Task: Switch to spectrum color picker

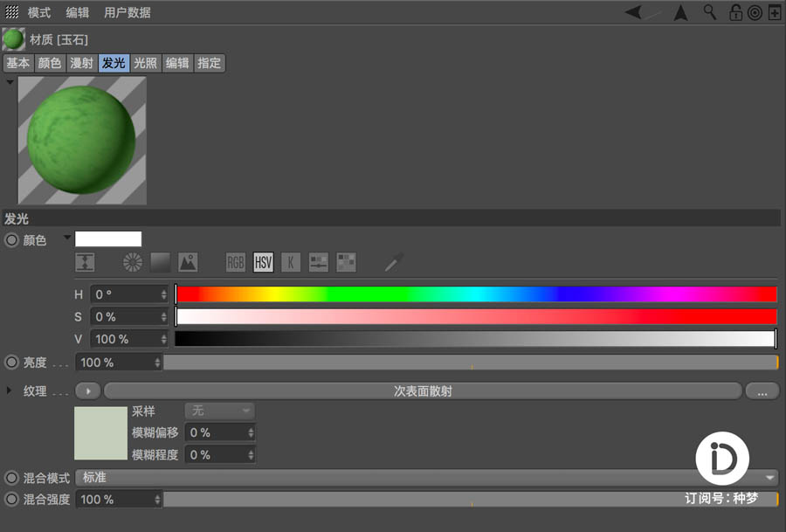Action: (x=160, y=262)
